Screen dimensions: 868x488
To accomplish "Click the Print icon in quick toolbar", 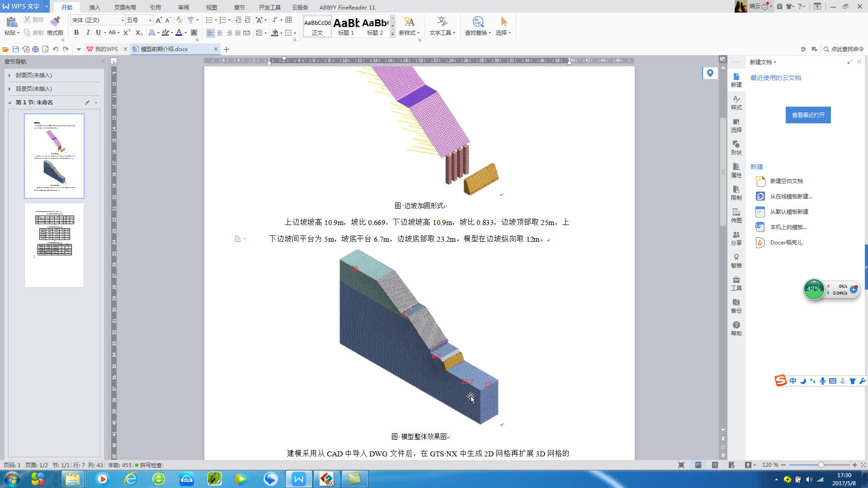I will click(x=35, y=49).
